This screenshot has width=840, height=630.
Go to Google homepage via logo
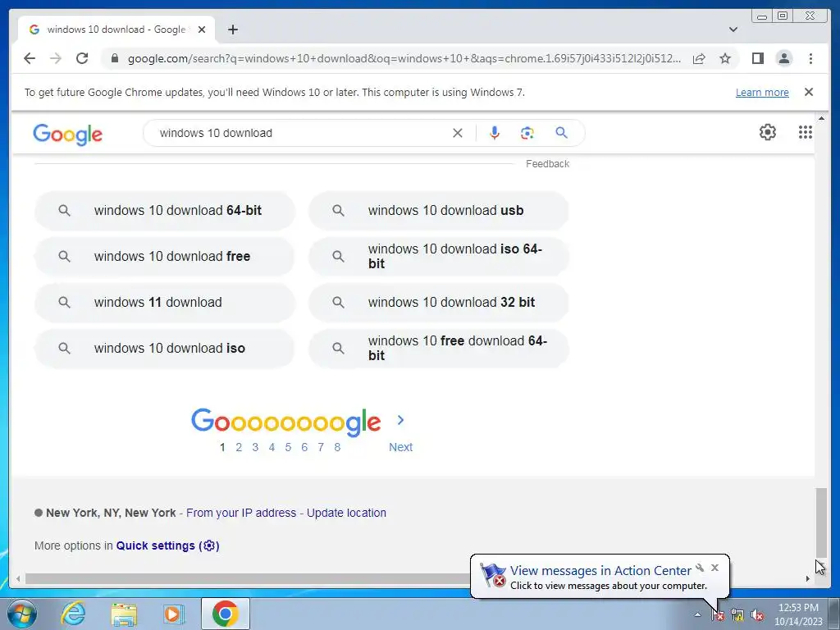[x=67, y=134]
